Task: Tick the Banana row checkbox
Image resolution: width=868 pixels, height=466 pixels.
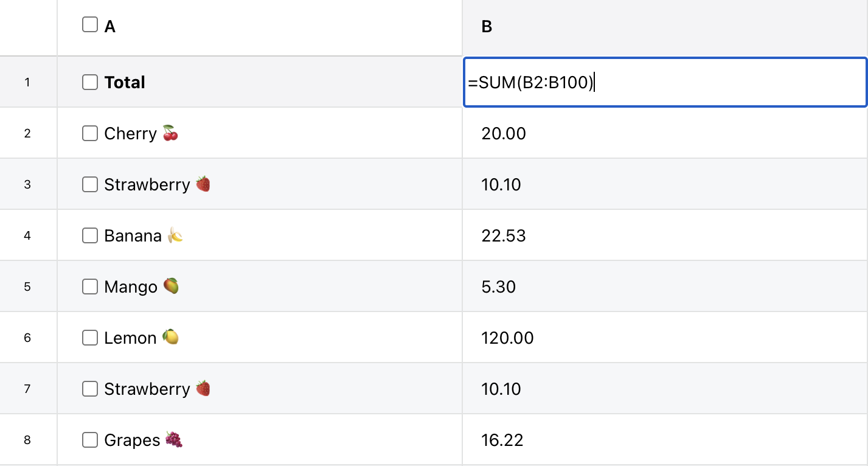Action: [90, 235]
